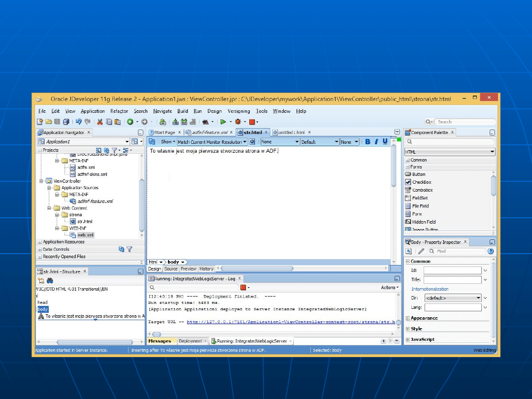Click the New file toolbar icon

(x=40, y=122)
